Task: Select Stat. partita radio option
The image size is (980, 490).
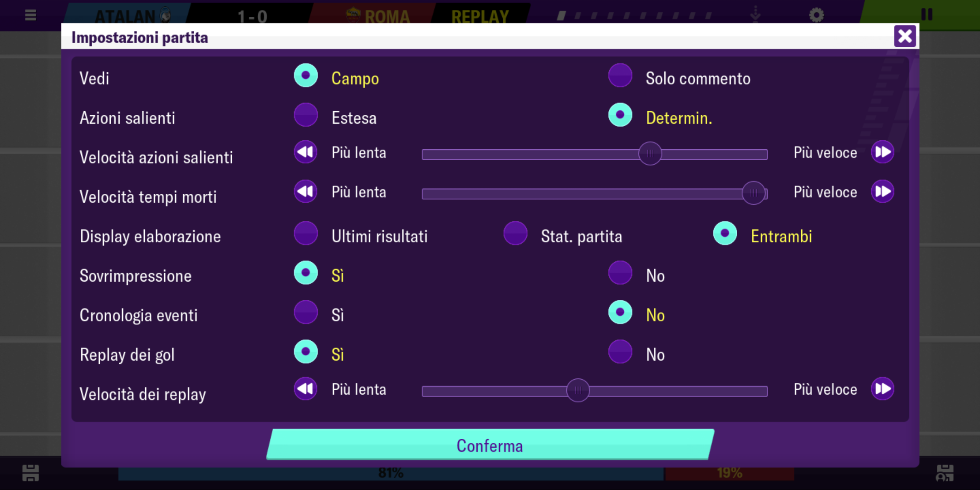Action: click(515, 233)
